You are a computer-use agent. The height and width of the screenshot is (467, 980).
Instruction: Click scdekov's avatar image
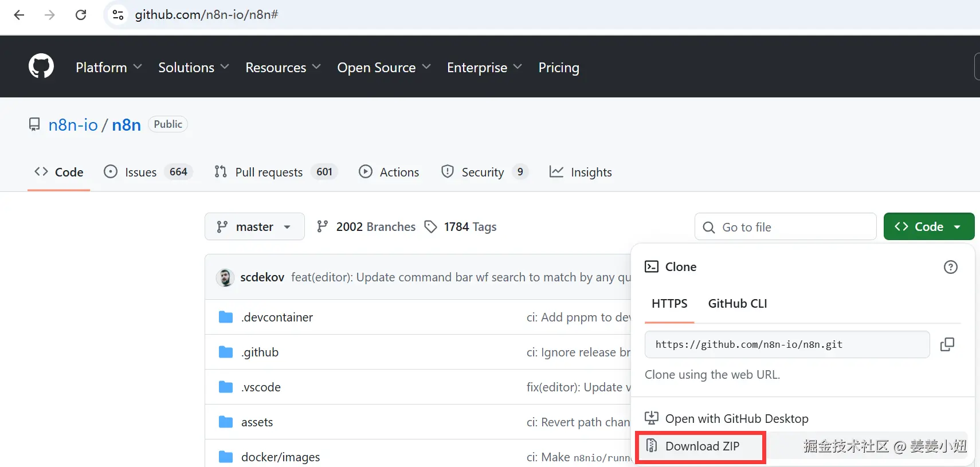pos(225,277)
